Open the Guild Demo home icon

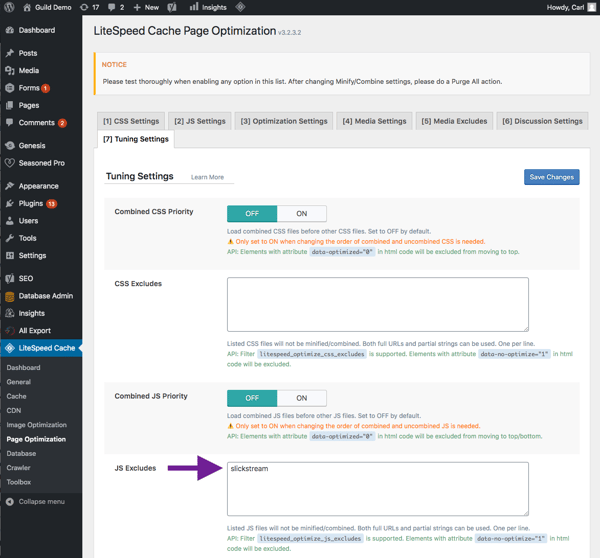(x=27, y=7)
